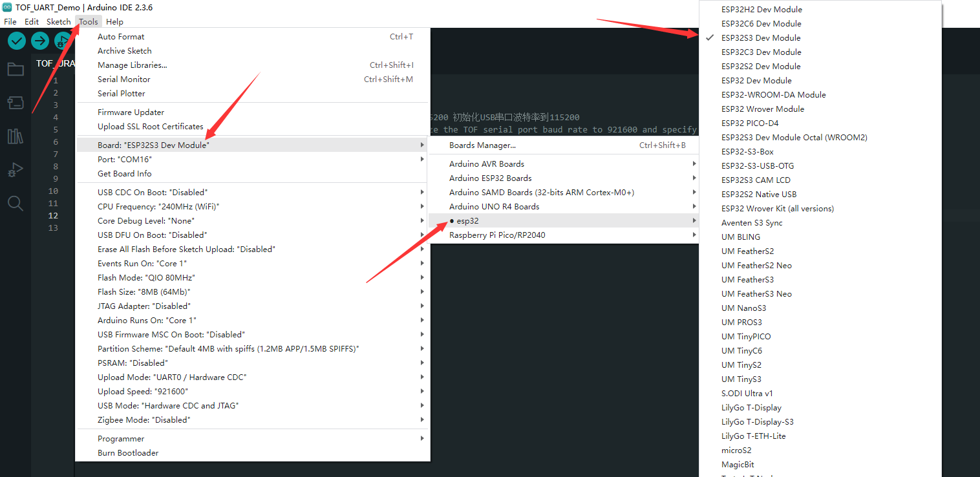Click Boards Manager... menu entry

point(482,145)
